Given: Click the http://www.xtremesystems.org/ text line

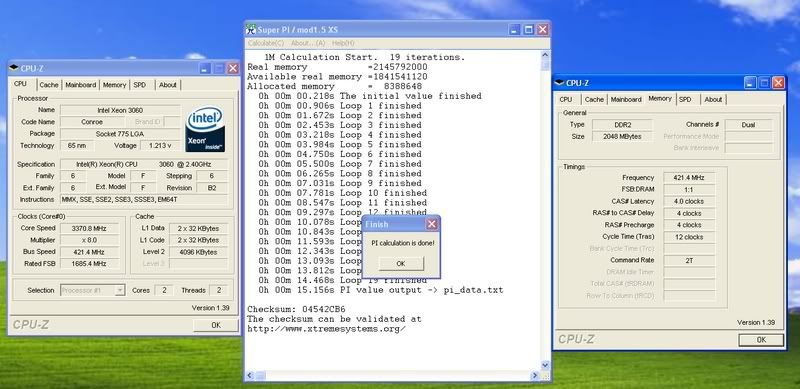Looking at the screenshot, I should 327,329.
